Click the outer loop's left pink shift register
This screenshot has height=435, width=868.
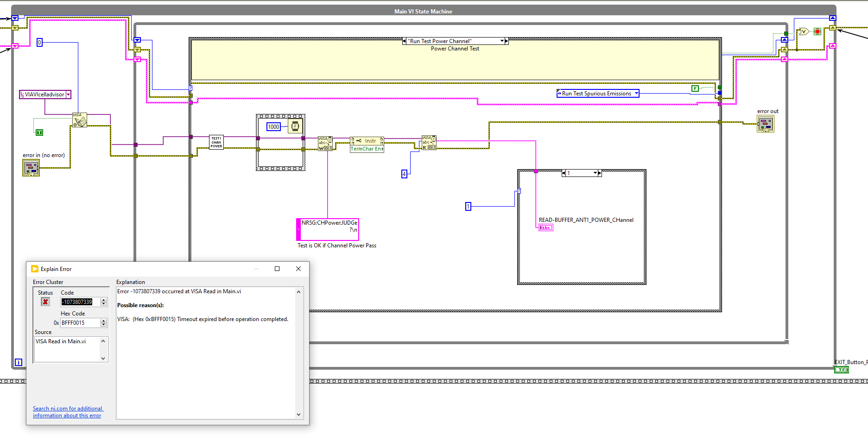[15, 46]
